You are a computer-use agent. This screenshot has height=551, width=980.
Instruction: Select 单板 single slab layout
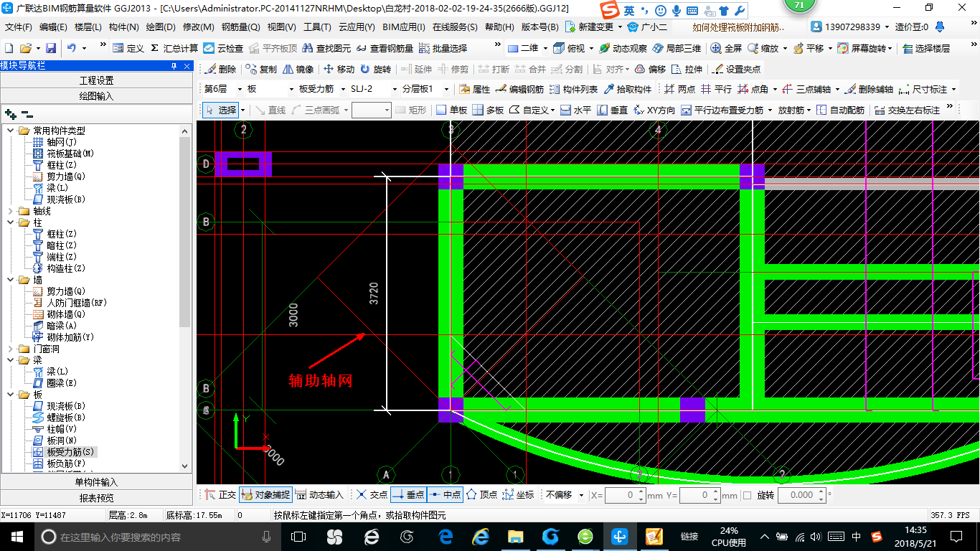(452, 110)
